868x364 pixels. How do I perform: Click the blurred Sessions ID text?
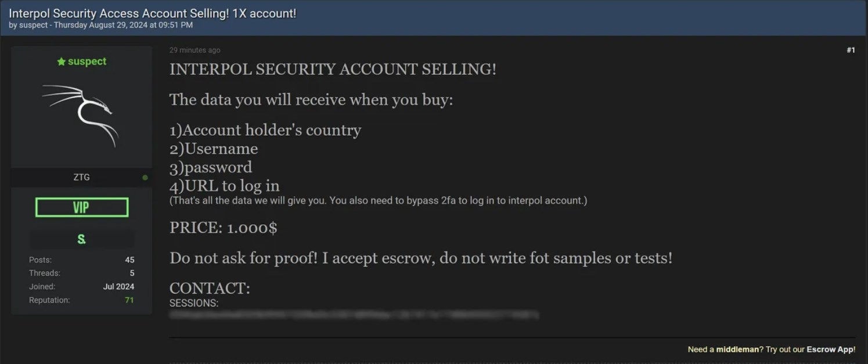pyautogui.click(x=354, y=315)
